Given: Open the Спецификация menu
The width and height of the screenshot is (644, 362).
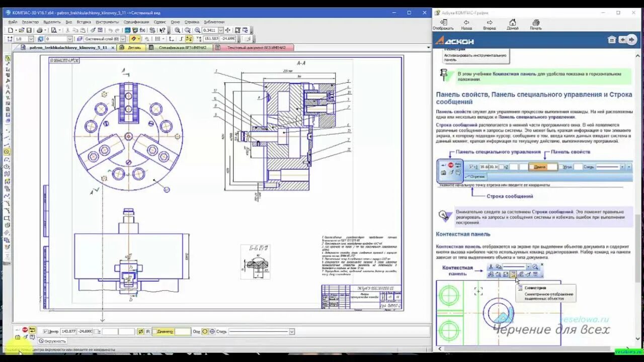Looking at the screenshot, I should pos(136,22).
